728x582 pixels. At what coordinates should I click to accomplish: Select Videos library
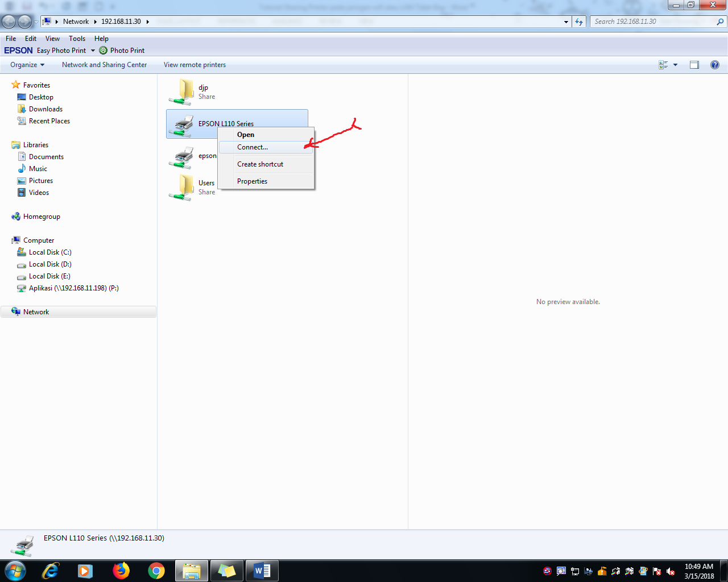pyautogui.click(x=39, y=193)
